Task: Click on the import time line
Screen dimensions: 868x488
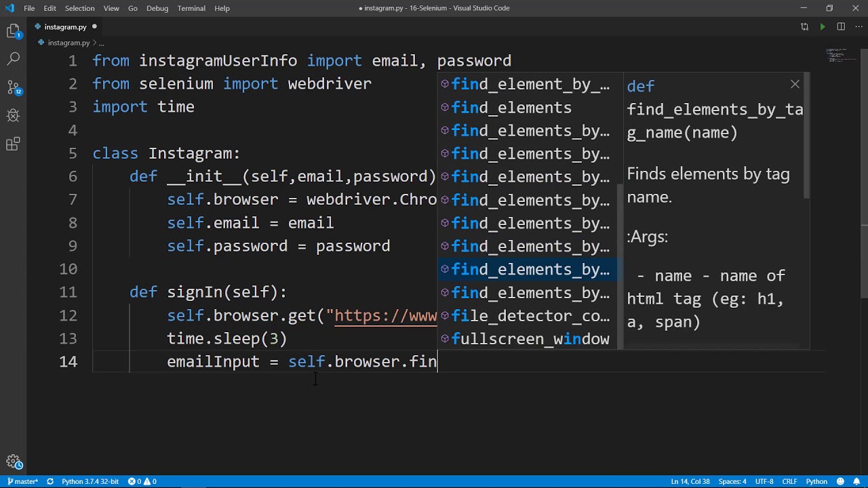Action: pyautogui.click(x=144, y=107)
